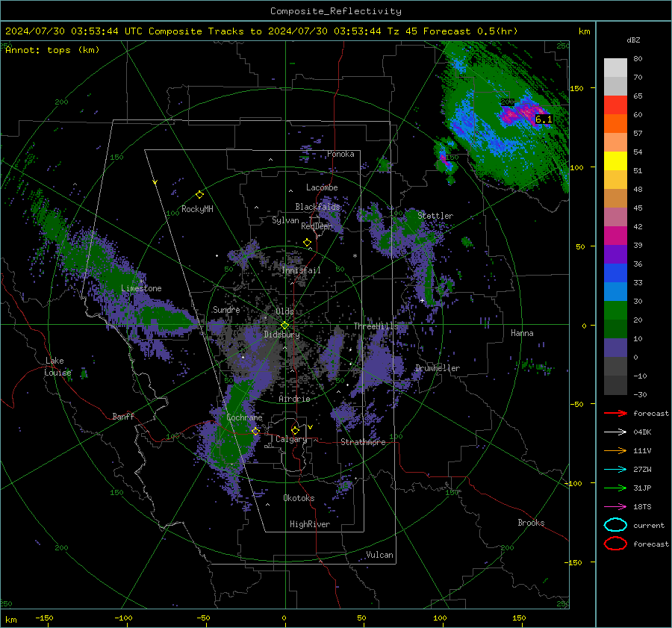
Task: Select the red 60-65 dBZ color swatch
Action: pyautogui.click(x=615, y=105)
